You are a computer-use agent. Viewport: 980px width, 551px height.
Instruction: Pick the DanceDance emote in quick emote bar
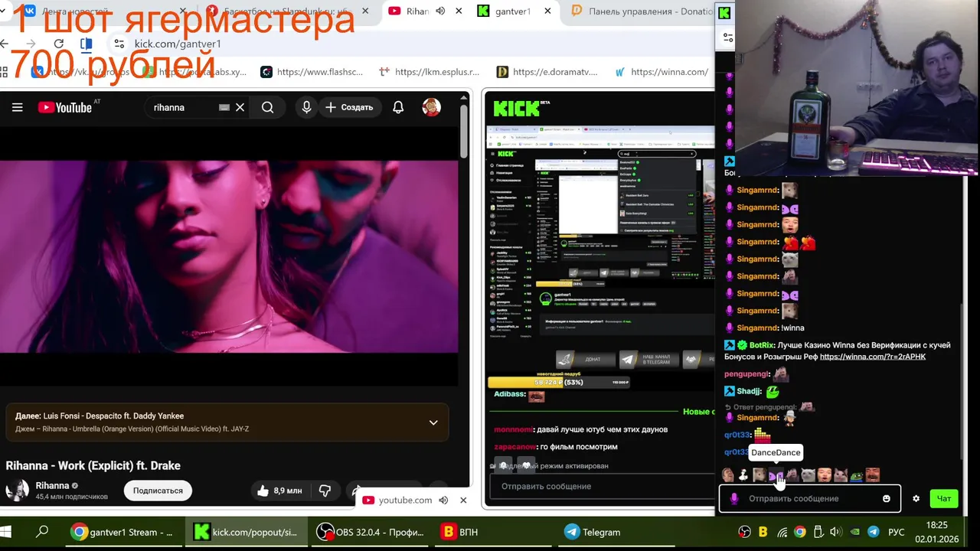tap(776, 475)
